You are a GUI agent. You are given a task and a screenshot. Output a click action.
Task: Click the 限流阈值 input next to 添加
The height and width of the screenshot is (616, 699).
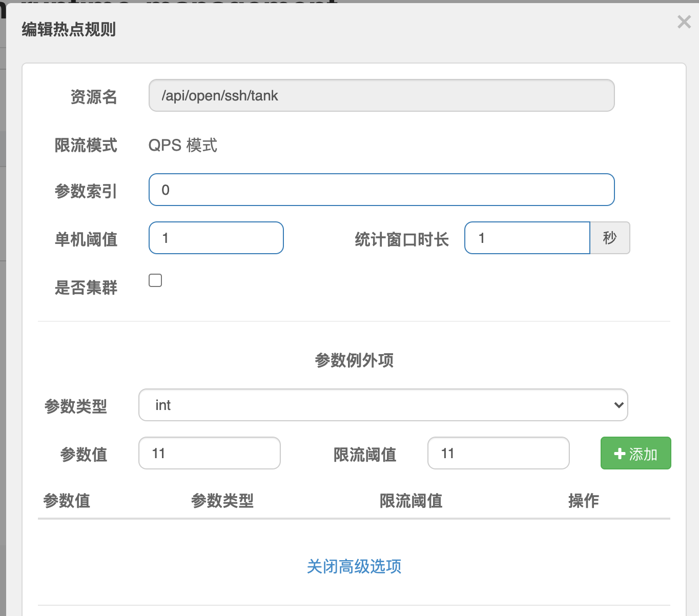point(498,453)
